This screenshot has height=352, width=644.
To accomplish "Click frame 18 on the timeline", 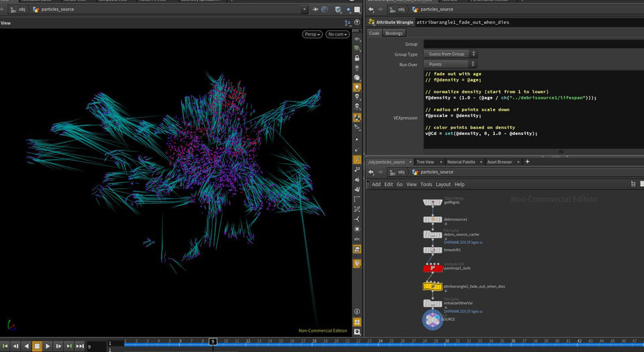I will click(313, 341).
